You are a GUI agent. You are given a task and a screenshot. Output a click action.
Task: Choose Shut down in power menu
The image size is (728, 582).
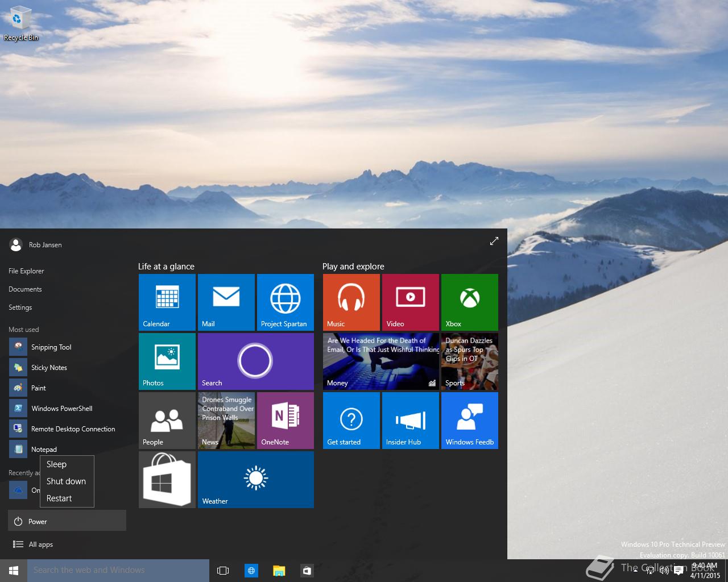coord(67,481)
